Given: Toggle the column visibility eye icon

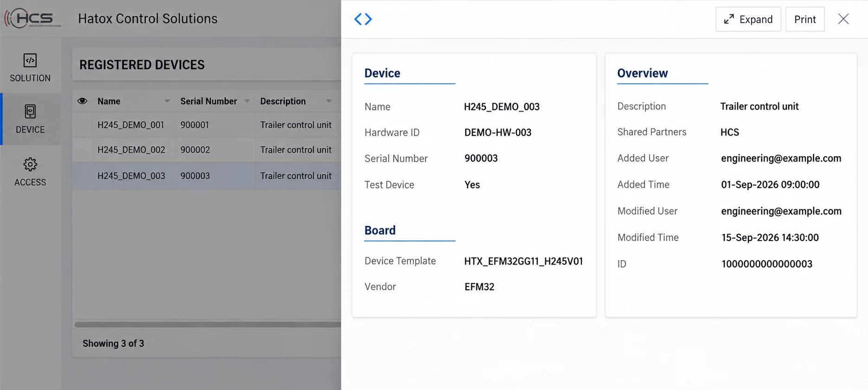Looking at the screenshot, I should tap(82, 101).
